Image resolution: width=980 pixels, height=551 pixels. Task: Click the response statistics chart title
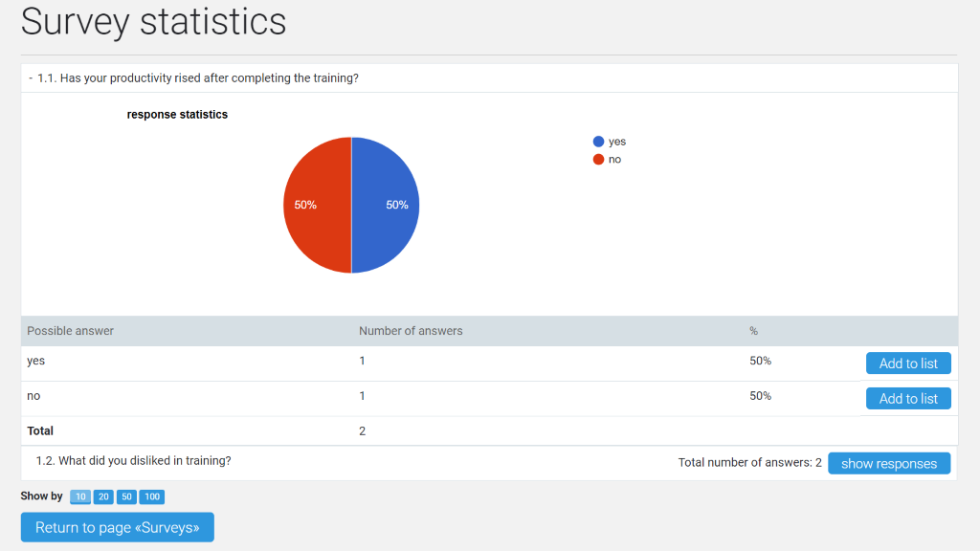tap(177, 115)
